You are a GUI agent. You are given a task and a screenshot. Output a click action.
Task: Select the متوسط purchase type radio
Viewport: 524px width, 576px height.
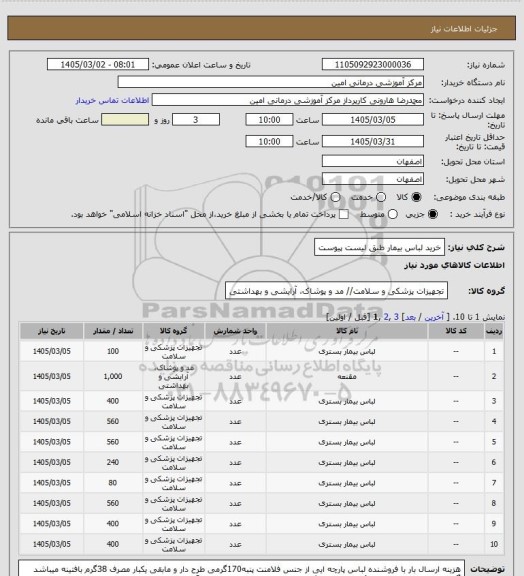pos(392,214)
